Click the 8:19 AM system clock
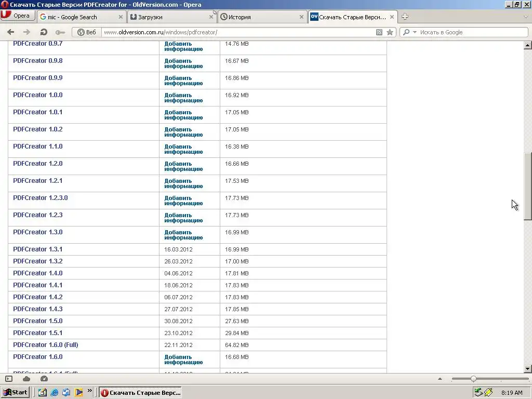532x399 pixels. tap(512, 393)
